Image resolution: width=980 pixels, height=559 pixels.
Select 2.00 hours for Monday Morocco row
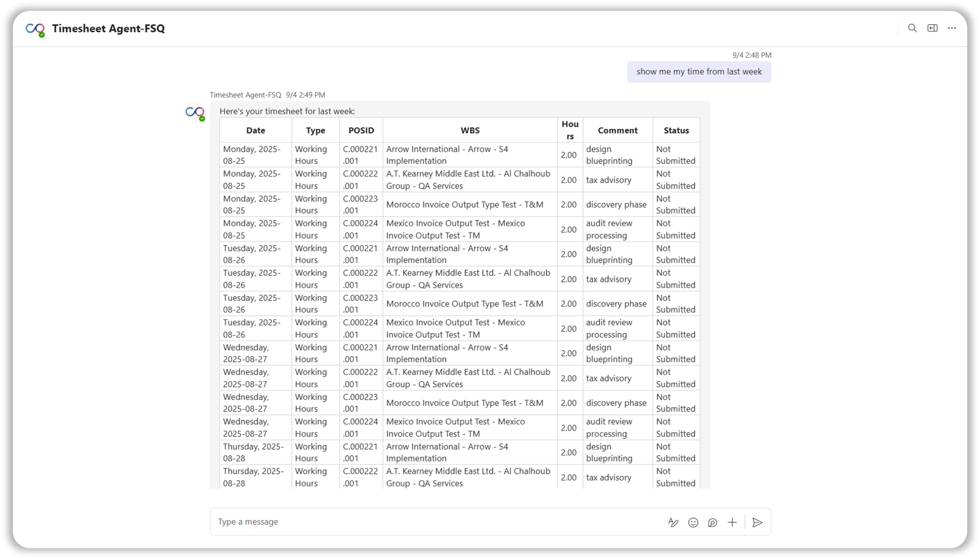(570, 205)
